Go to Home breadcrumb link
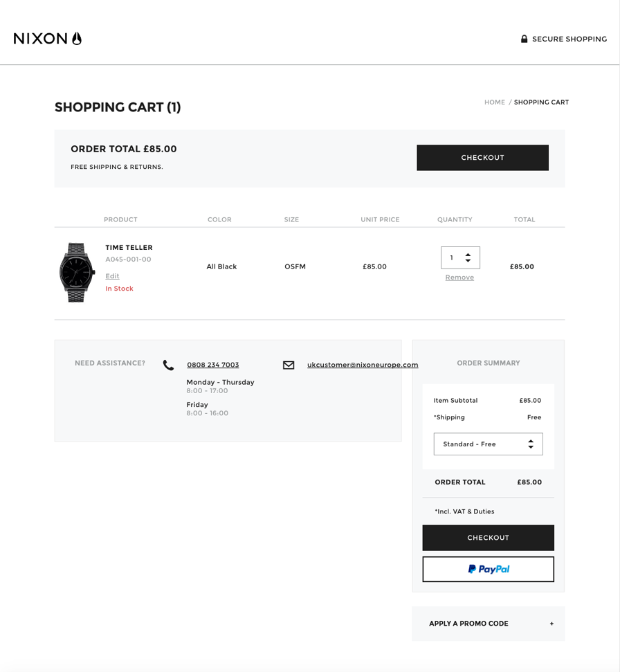 [x=495, y=102]
